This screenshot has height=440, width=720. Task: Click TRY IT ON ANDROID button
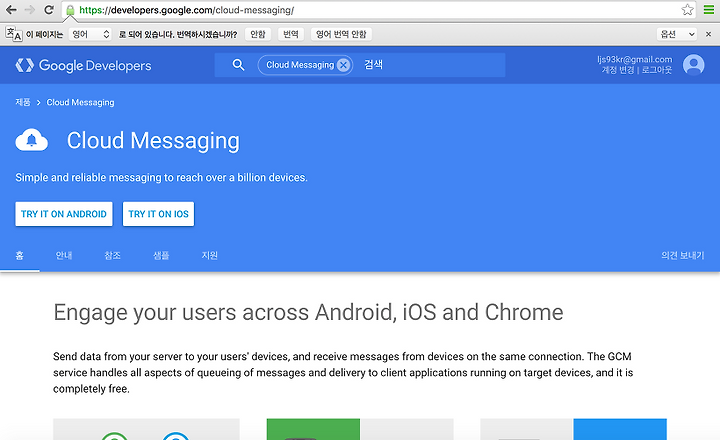(64, 214)
